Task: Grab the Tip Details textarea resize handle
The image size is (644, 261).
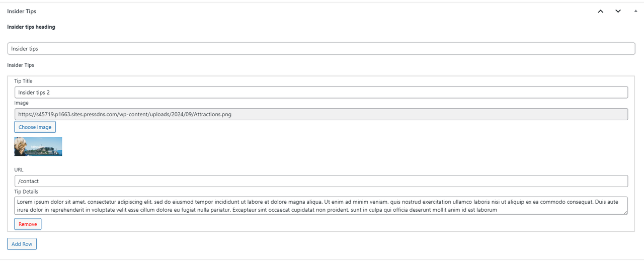Action: (625, 212)
